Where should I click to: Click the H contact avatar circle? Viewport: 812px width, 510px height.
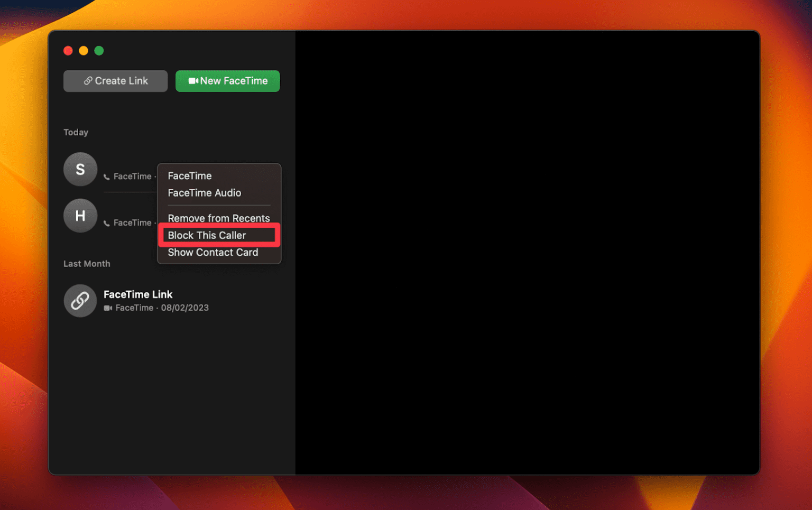coord(80,216)
